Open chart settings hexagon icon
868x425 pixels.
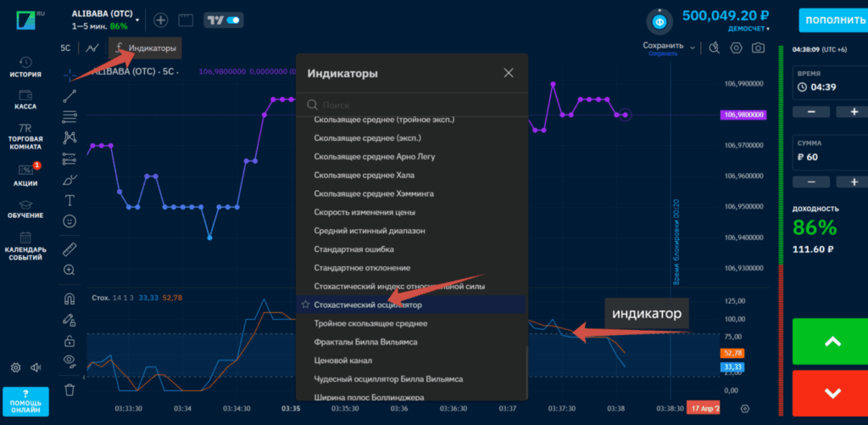pos(736,48)
